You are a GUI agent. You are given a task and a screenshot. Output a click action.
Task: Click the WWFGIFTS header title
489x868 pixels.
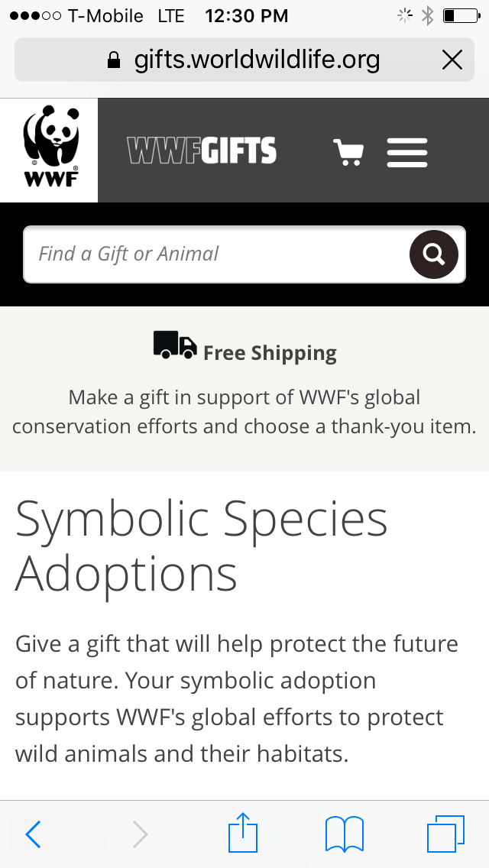[202, 151]
